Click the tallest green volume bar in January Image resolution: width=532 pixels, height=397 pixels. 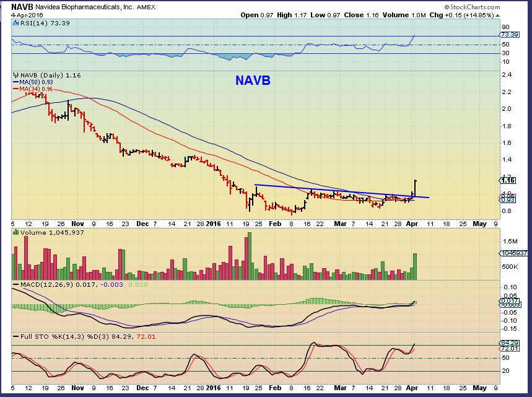pyautogui.click(x=250, y=256)
